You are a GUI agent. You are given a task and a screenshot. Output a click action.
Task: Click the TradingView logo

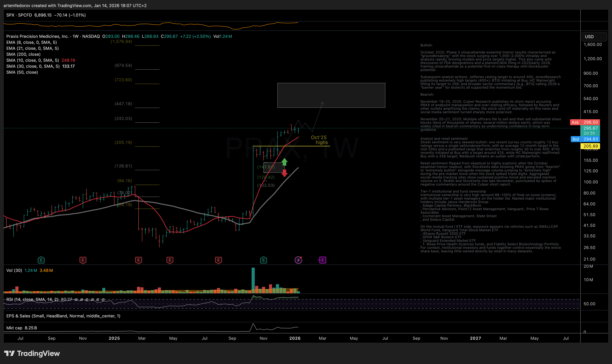pos(32,353)
